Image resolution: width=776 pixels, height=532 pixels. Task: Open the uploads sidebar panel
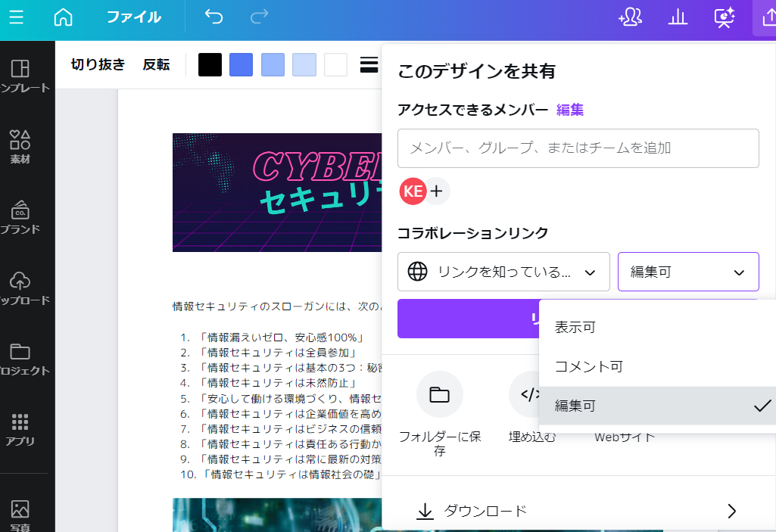click(x=20, y=288)
